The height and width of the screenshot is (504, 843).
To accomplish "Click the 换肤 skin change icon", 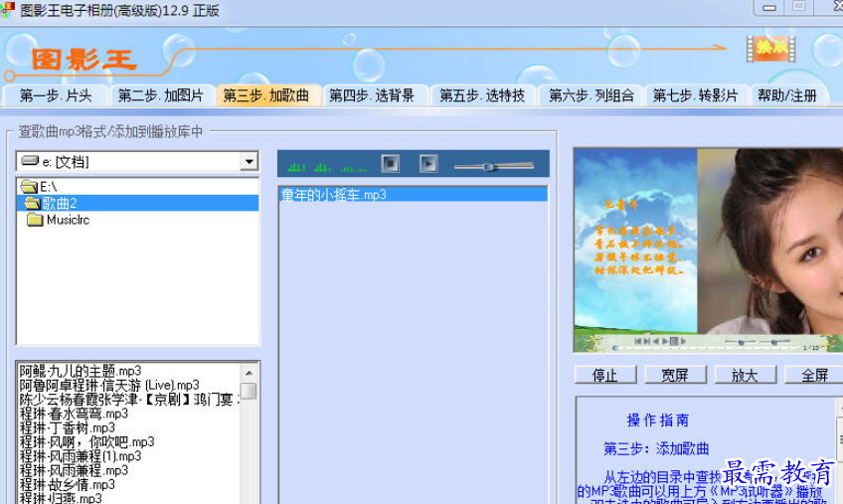I will [771, 49].
